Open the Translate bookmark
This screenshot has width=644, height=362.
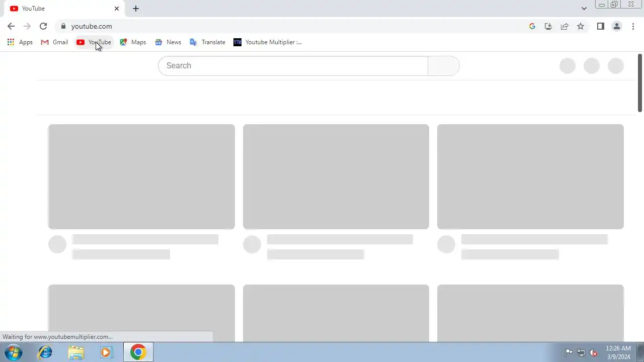(207, 42)
